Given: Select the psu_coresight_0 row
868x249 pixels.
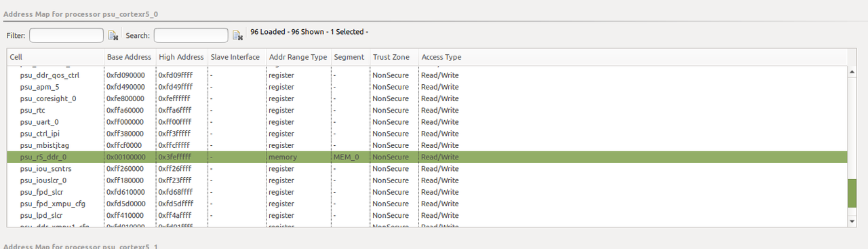Looking at the screenshot, I should (427, 98).
